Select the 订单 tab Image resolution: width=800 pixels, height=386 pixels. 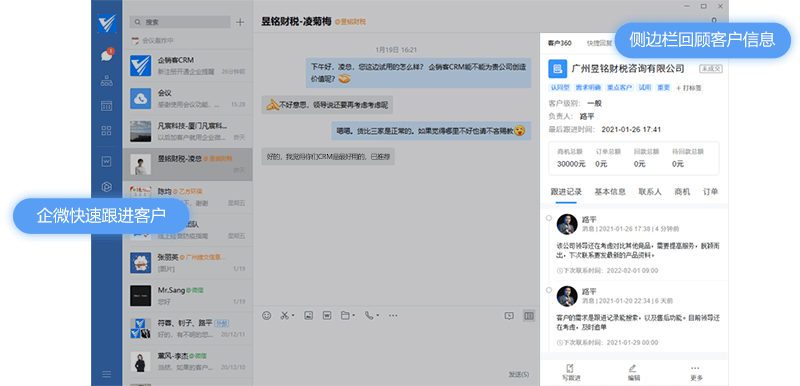tap(711, 192)
